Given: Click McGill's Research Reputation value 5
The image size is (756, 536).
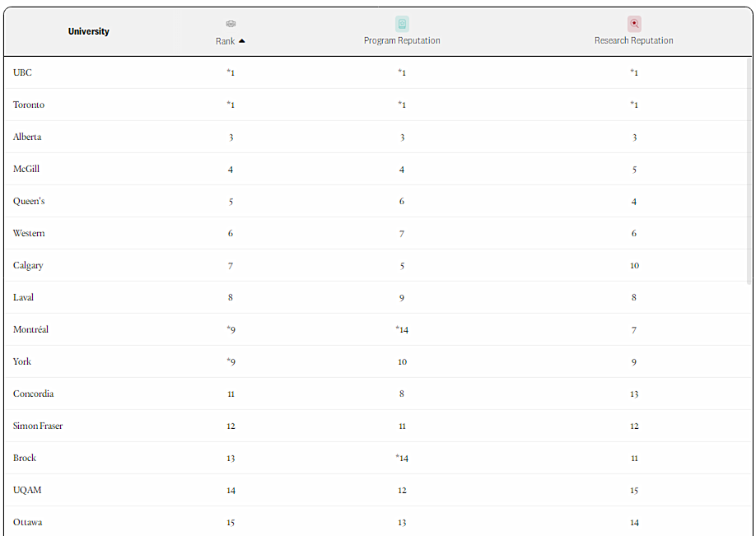Looking at the screenshot, I should (x=634, y=170).
